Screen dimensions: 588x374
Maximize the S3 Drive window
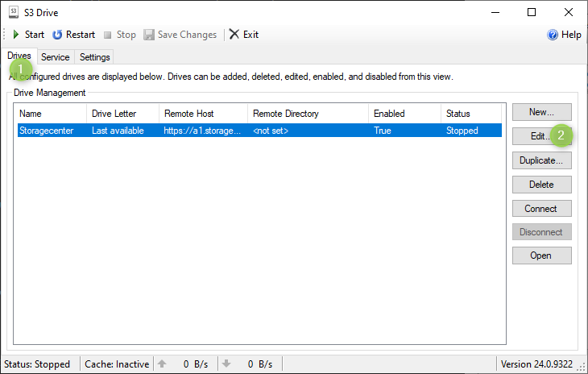(532, 12)
